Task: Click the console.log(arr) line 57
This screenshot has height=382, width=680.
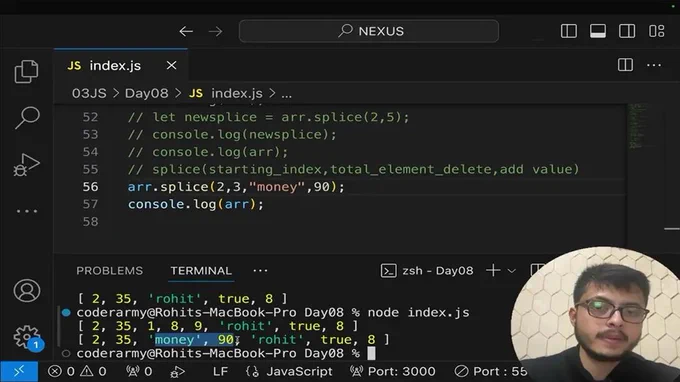Action: 196,204
